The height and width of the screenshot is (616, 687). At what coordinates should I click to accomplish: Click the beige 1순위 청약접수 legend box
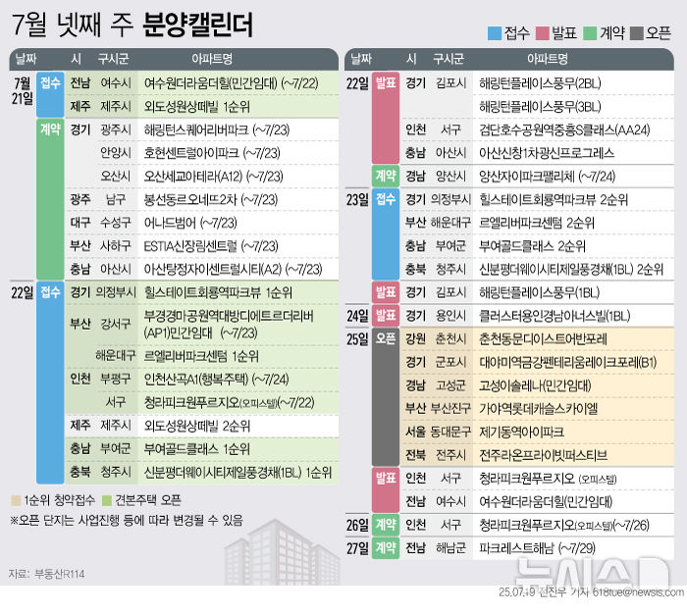point(15,500)
